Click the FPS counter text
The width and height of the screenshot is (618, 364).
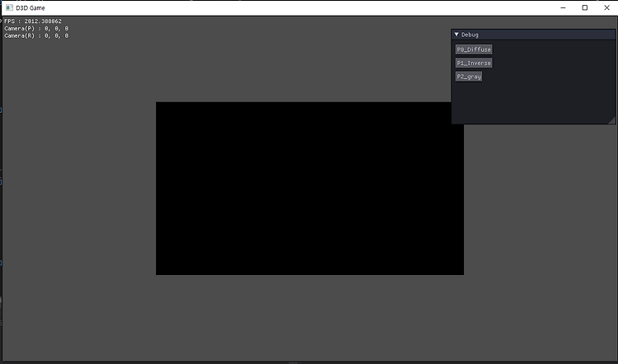pyautogui.click(x=33, y=21)
